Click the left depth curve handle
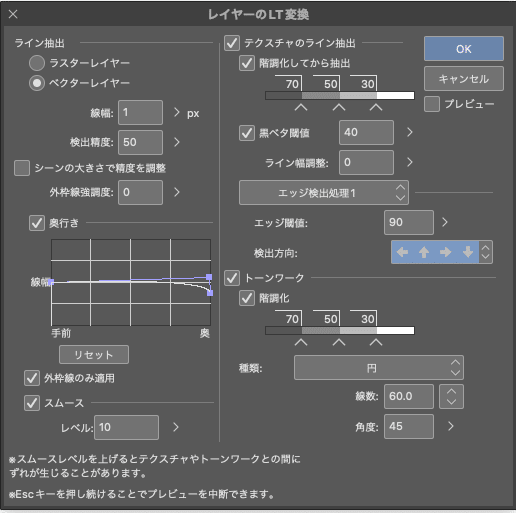This screenshot has width=516, height=513. click(x=51, y=282)
